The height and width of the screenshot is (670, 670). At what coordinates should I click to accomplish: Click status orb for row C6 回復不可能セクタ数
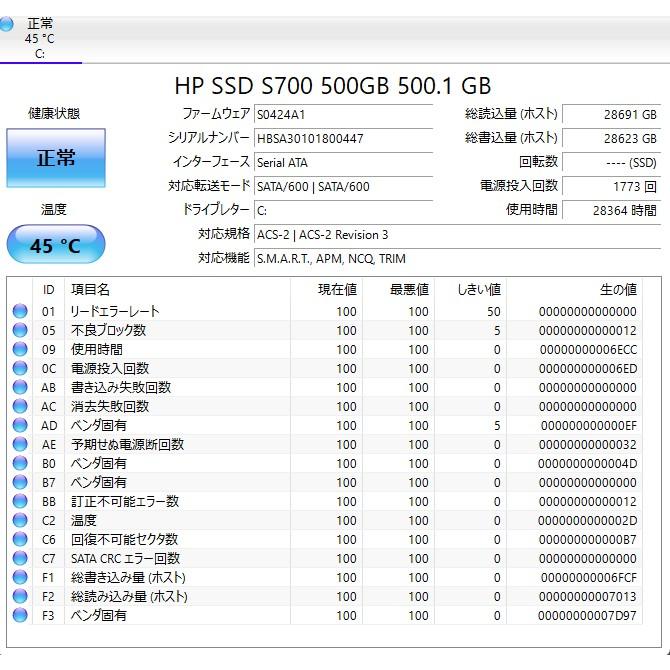(x=20, y=539)
